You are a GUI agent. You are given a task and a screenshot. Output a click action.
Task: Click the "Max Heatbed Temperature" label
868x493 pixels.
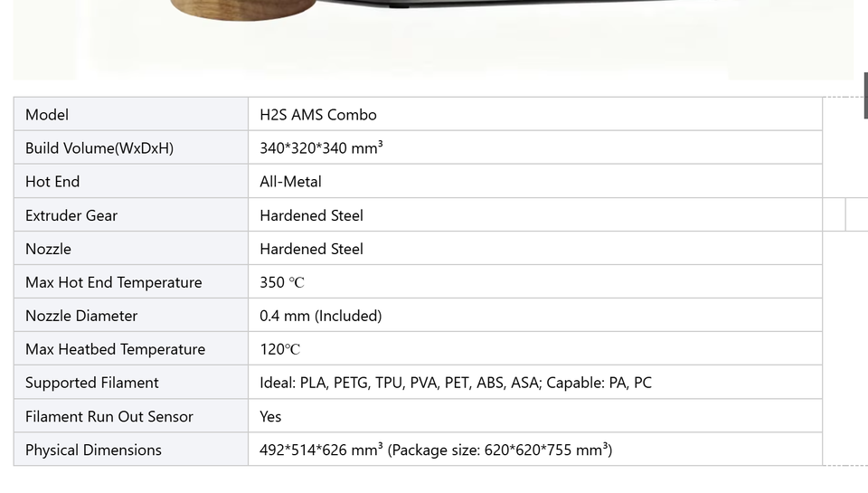(x=115, y=349)
